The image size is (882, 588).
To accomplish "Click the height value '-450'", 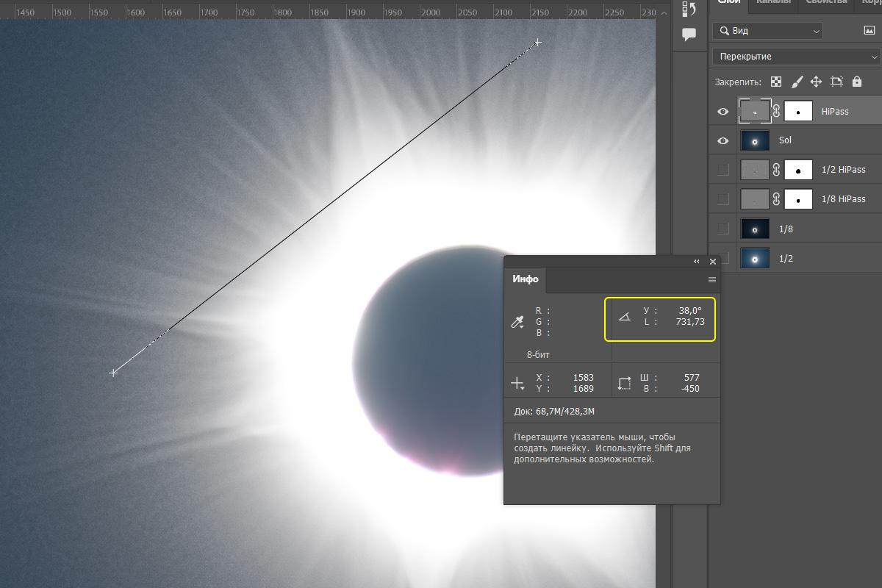I will [x=689, y=389].
